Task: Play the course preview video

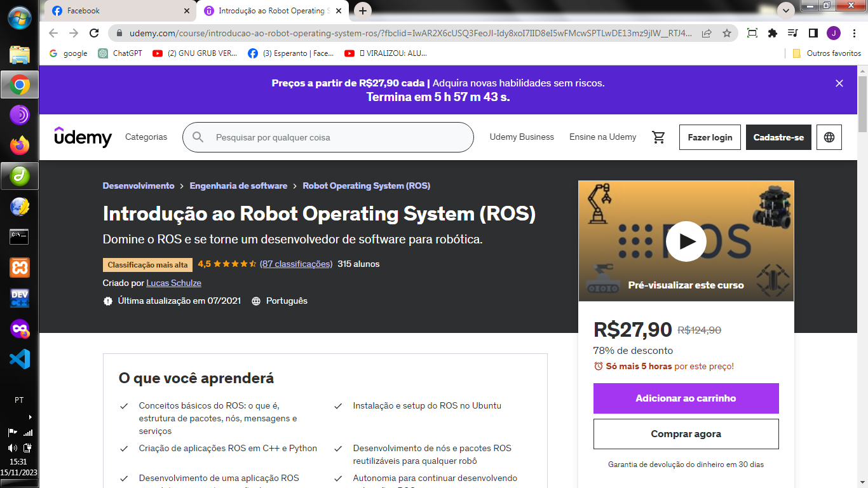Action: (x=686, y=241)
